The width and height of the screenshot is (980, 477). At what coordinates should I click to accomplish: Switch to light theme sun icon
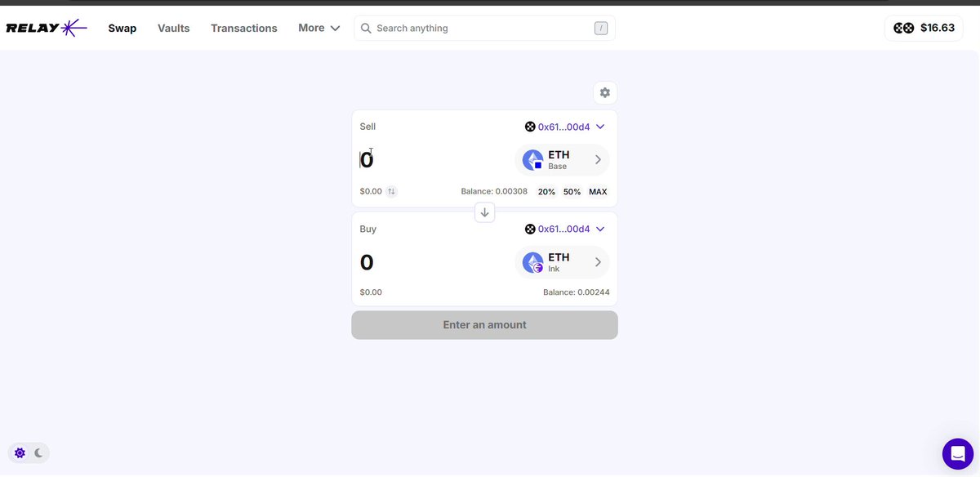(20, 452)
